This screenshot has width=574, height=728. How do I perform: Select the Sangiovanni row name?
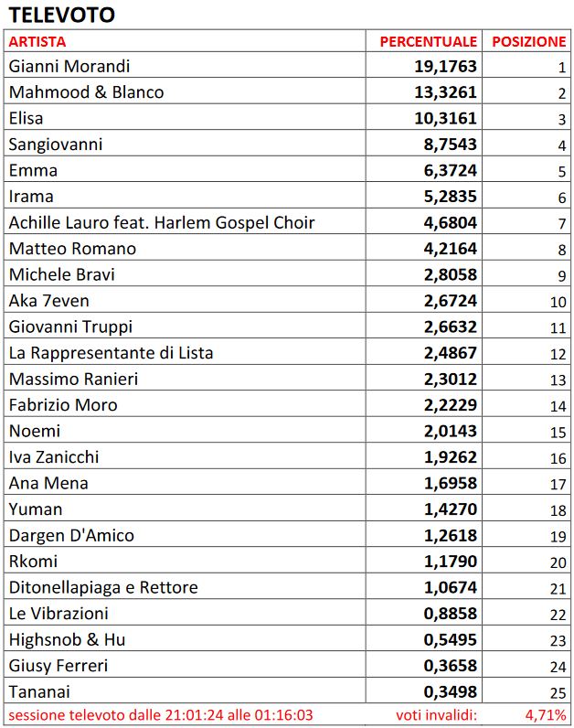tap(56, 145)
